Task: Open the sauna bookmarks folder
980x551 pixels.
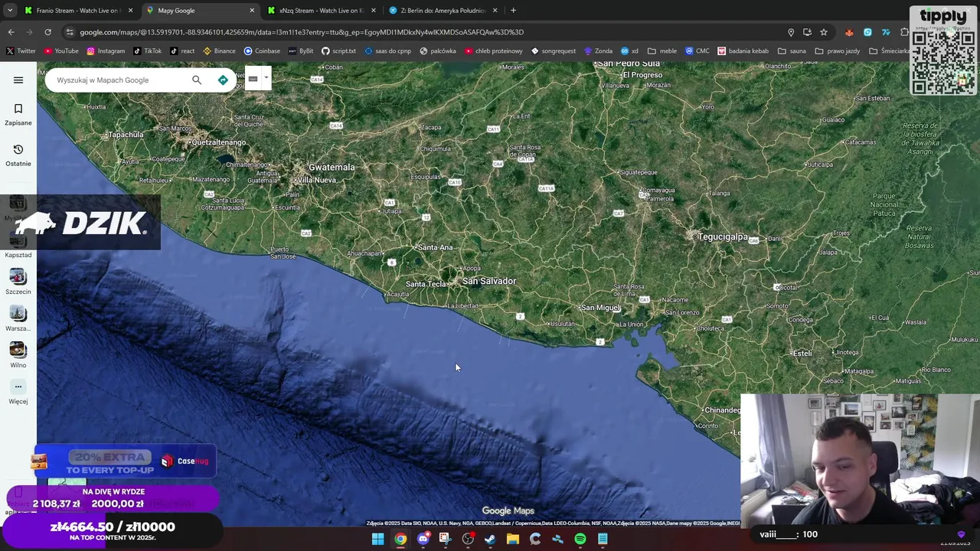Action: 792,51
